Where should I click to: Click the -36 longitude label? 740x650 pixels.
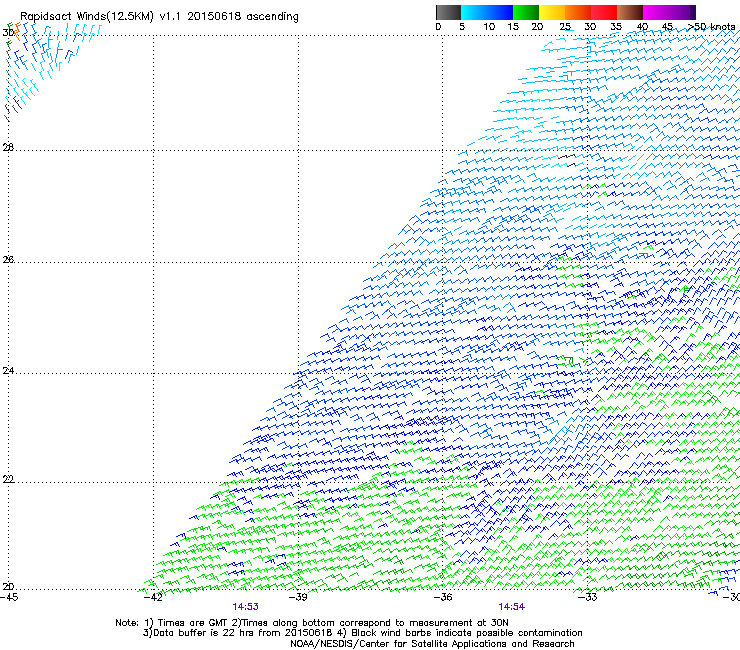pos(443,597)
